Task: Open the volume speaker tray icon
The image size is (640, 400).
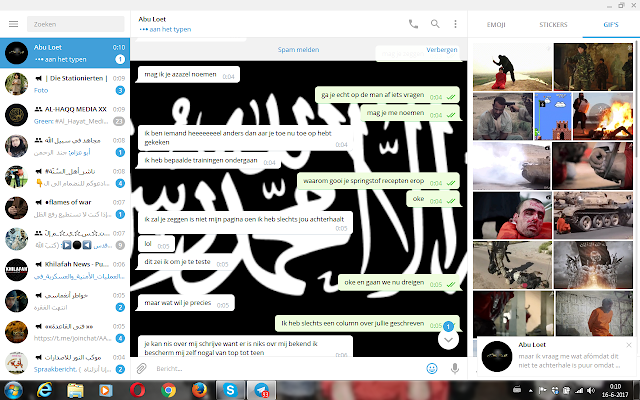Action: pos(591,391)
